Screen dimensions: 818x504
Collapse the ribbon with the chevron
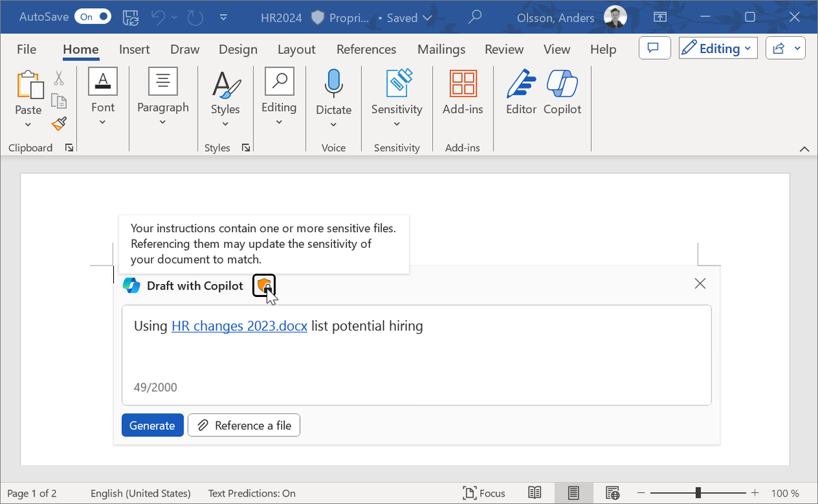tap(805, 148)
